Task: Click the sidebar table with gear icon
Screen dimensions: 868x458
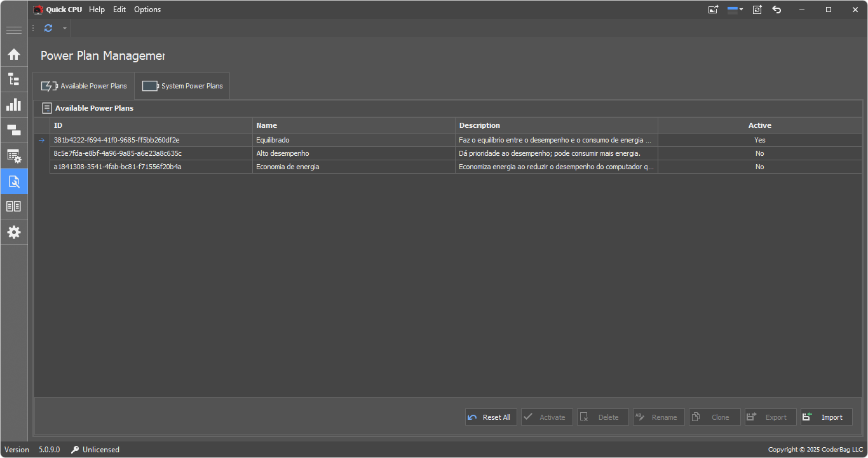Action: (x=14, y=156)
